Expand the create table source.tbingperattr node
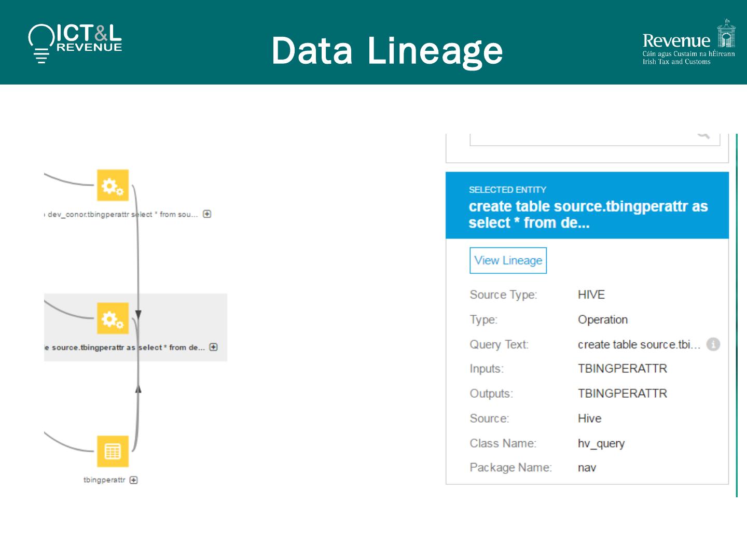 [x=213, y=347]
